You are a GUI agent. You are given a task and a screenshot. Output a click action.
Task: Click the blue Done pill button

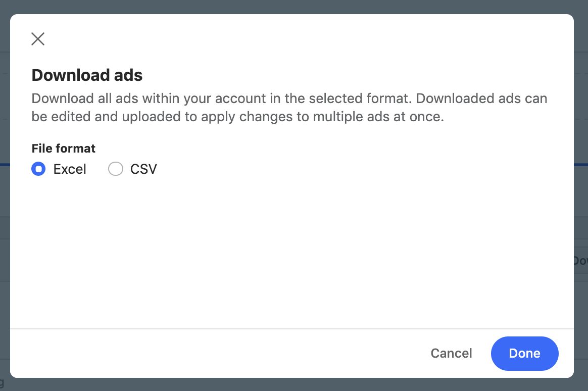[524, 353]
